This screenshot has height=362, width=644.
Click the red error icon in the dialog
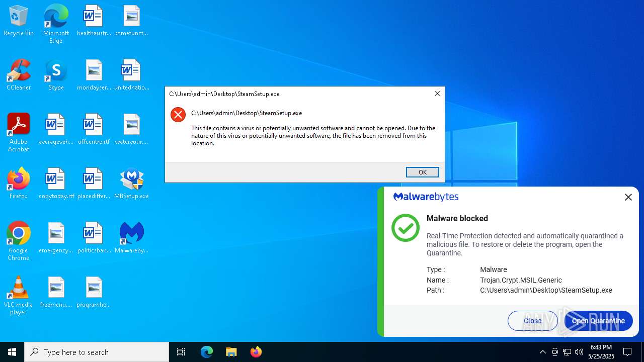pyautogui.click(x=178, y=115)
